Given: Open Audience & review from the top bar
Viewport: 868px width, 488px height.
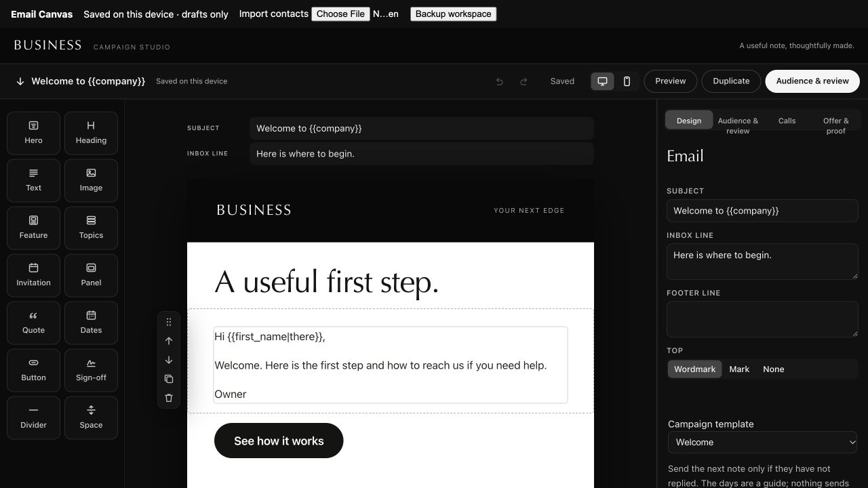Looking at the screenshot, I should (x=812, y=81).
